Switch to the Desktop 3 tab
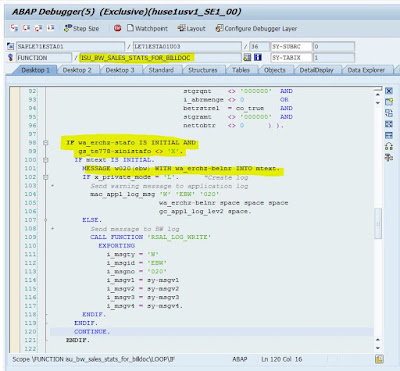 point(120,70)
